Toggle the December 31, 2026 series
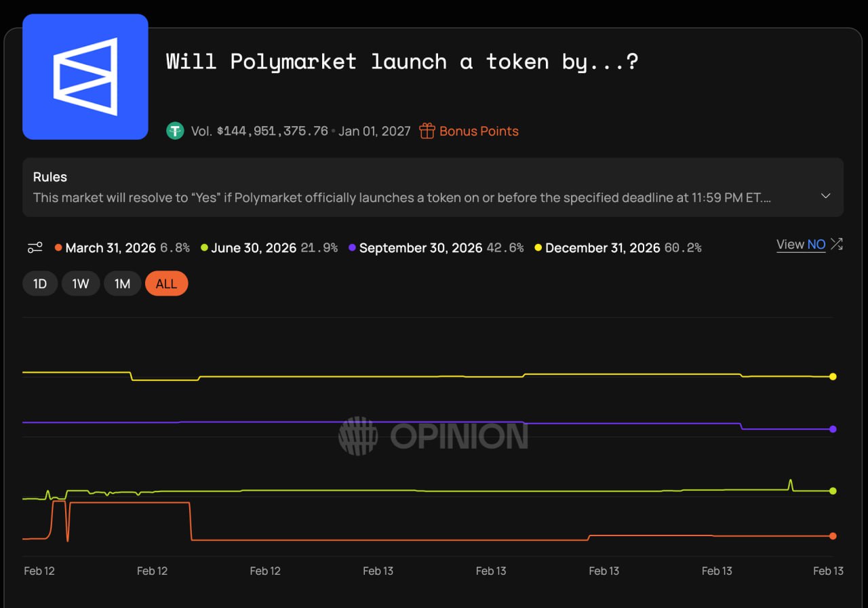Screen dimensions: 868x608 (x=601, y=248)
